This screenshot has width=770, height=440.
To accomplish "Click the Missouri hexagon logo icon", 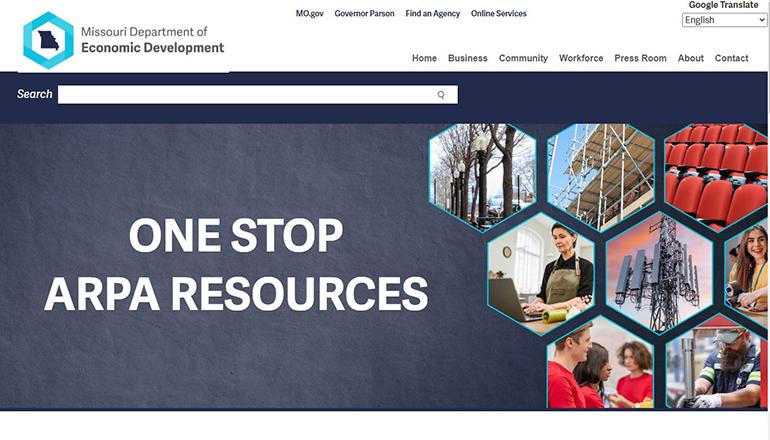I will click(x=49, y=40).
